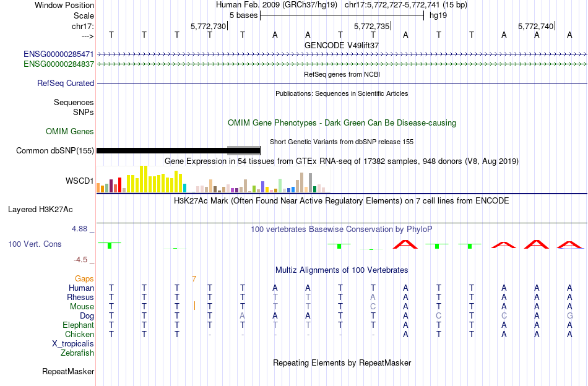Select the RepeatMasker track label

68,371
